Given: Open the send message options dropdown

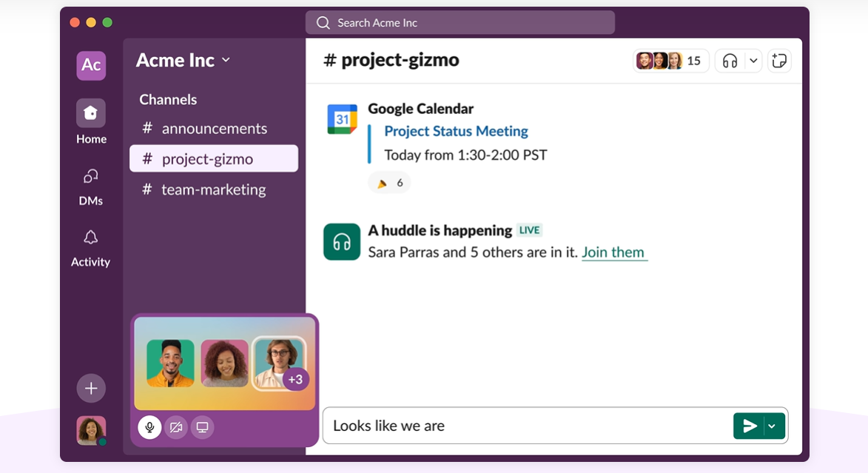Looking at the screenshot, I should (771, 426).
